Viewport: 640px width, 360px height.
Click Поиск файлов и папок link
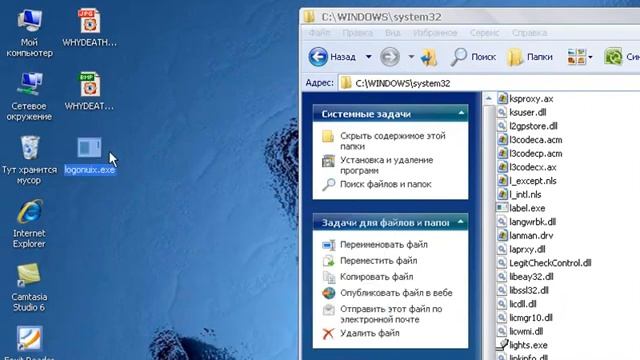point(386,184)
